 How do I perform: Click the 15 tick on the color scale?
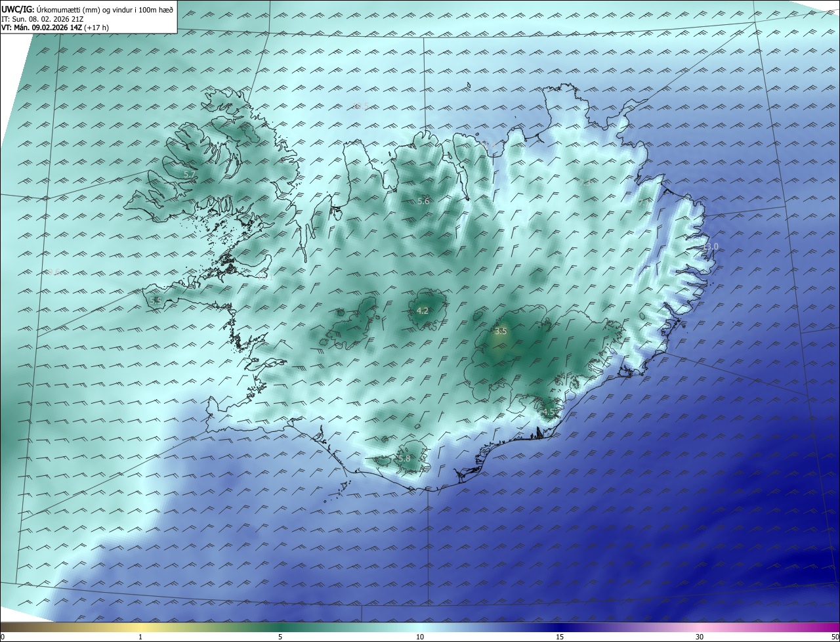coord(560,637)
